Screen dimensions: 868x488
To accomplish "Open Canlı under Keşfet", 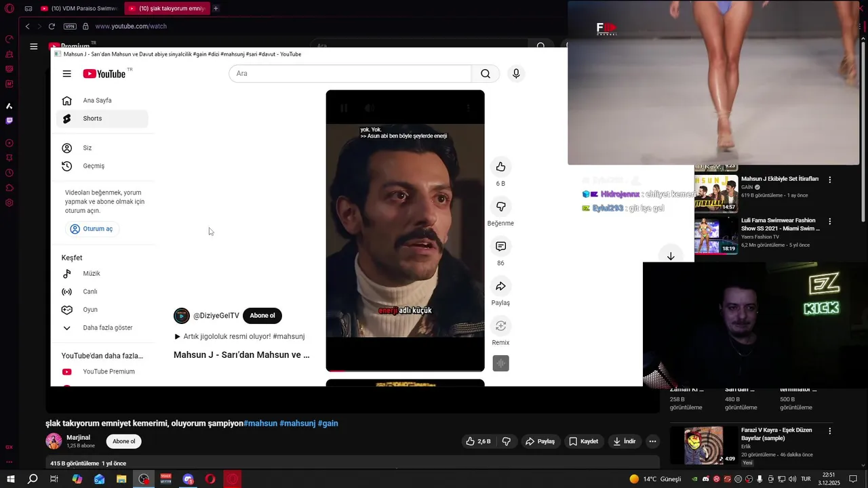I will (x=102, y=291).
